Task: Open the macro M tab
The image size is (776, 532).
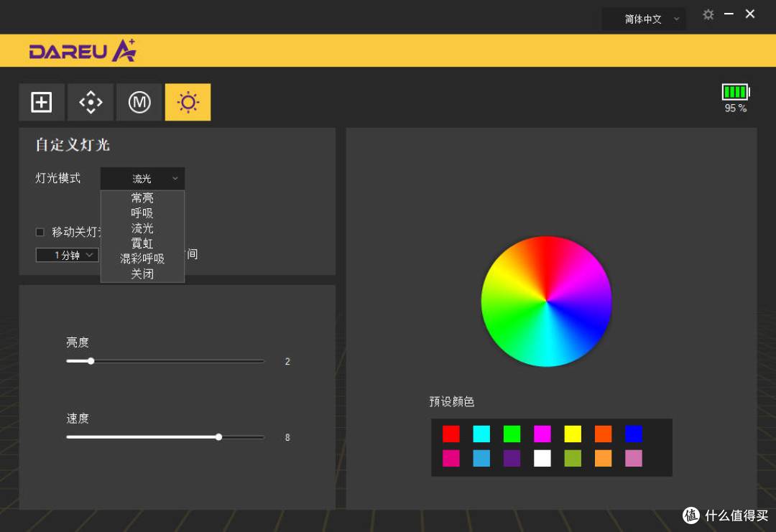Action: coord(139,103)
